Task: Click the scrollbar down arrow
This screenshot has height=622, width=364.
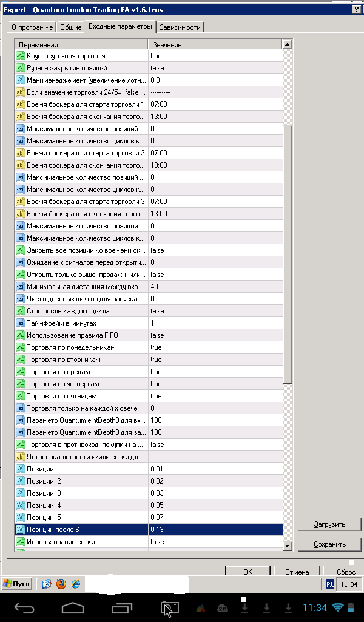Action: pyautogui.click(x=288, y=546)
